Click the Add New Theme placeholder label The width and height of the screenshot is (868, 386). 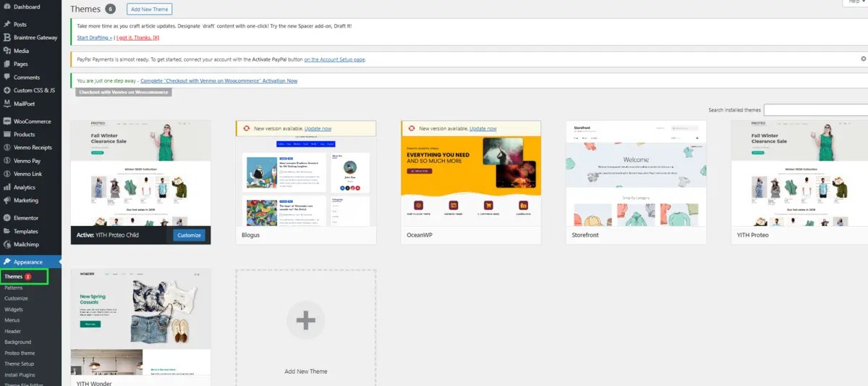[x=306, y=372]
